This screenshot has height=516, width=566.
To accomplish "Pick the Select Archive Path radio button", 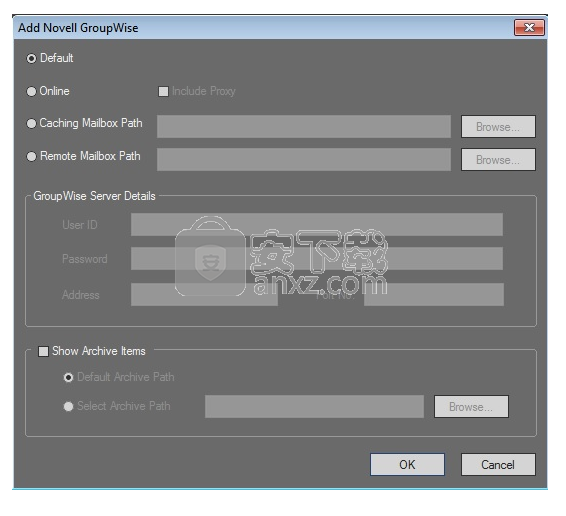I will click(x=68, y=407).
